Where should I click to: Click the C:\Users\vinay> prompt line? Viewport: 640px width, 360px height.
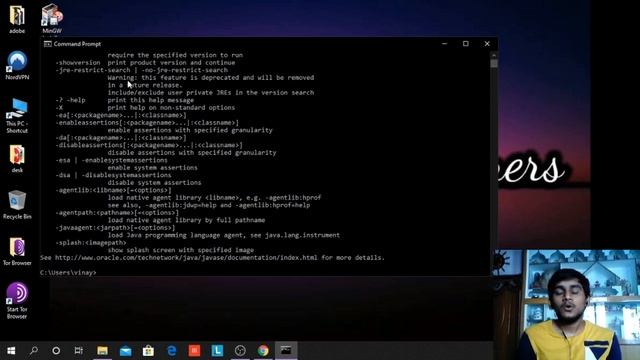68,272
